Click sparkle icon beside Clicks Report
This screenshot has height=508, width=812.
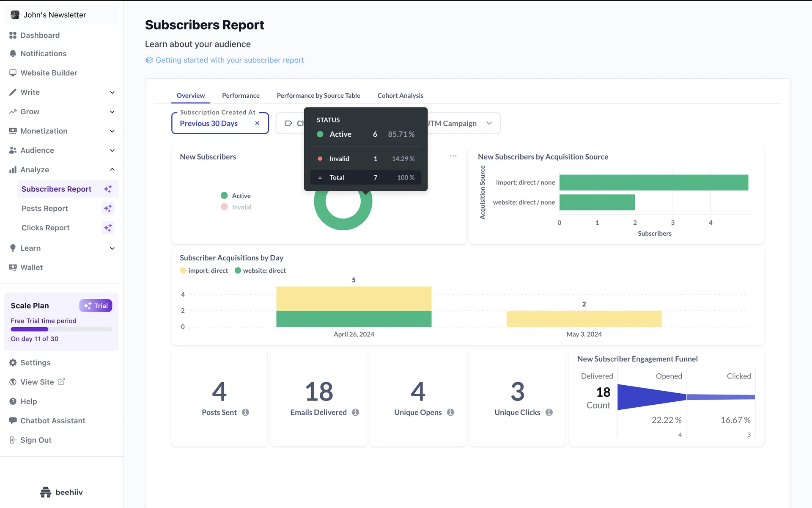click(108, 228)
